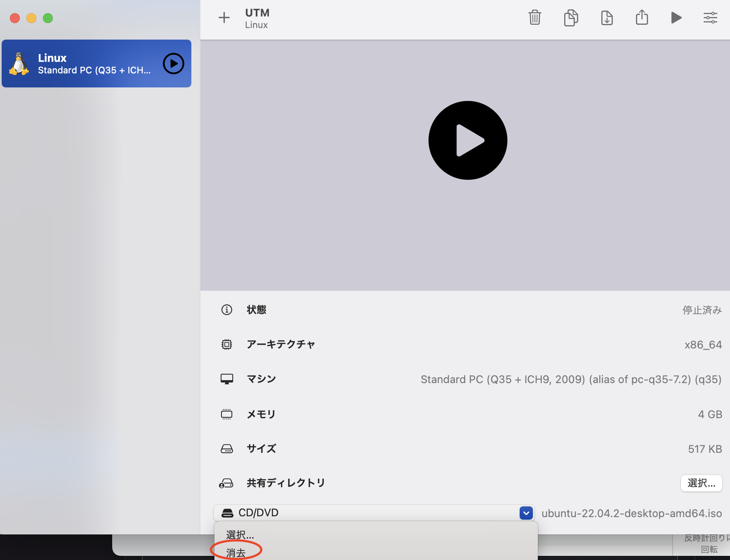Screen dimensions: 730x560
Task: Click the ubuntu-22.04.2-desktop-amd64.iso filename
Action: click(x=631, y=513)
